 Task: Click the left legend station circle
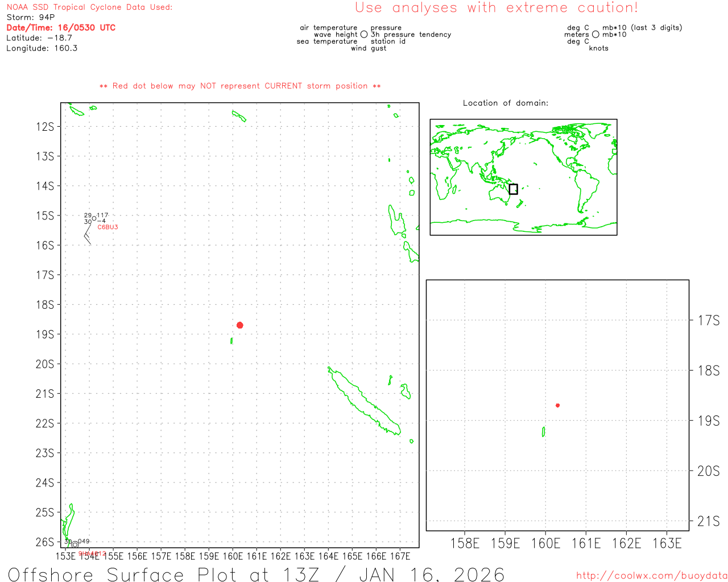[364, 35]
